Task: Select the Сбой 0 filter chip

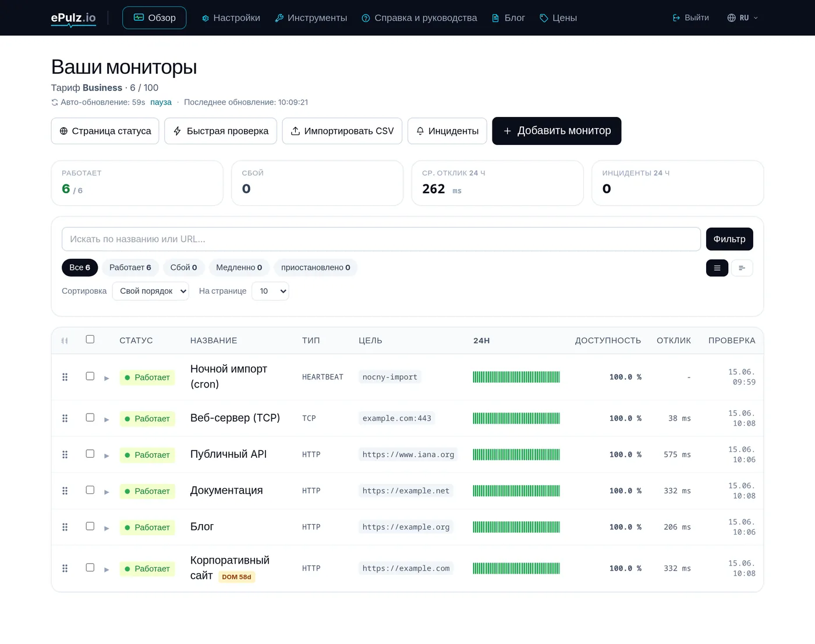Action: (x=184, y=268)
